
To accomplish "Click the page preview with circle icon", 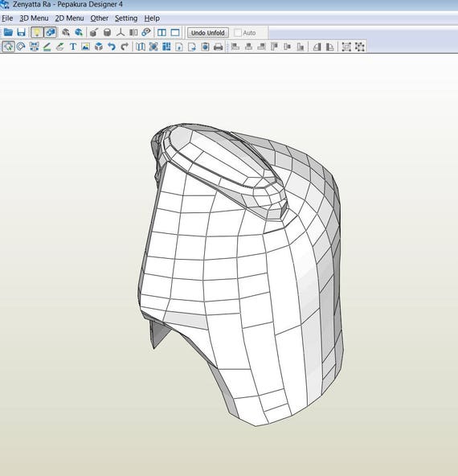I will click(x=206, y=47).
